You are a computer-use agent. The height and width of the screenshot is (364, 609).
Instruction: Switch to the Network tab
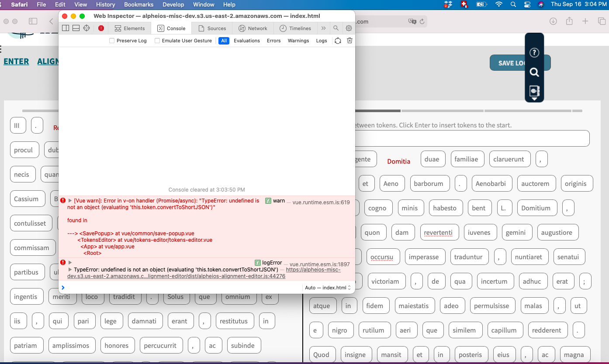[x=253, y=28]
